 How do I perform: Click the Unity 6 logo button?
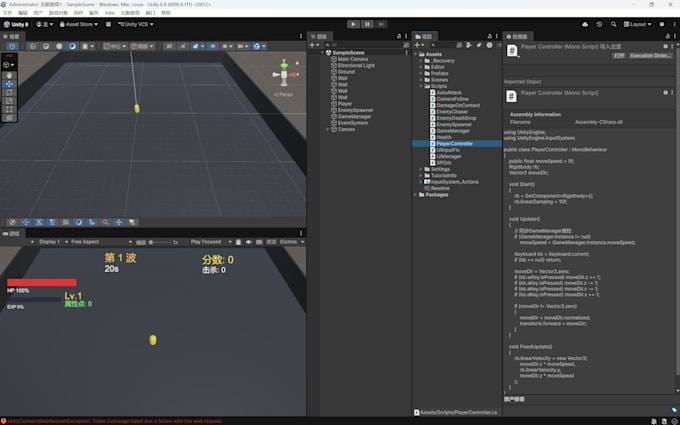[16, 24]
